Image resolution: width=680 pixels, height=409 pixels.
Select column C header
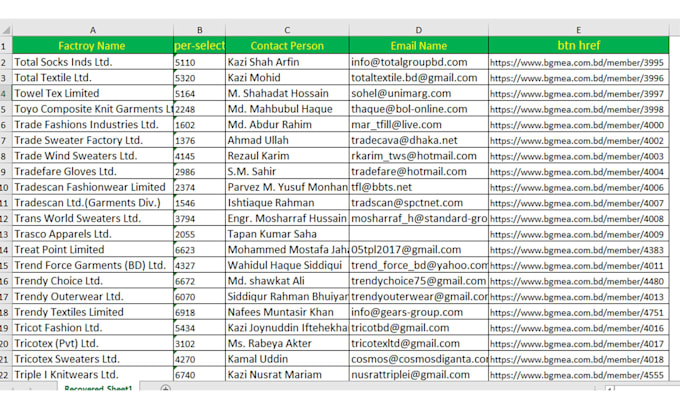coord(287,30)
